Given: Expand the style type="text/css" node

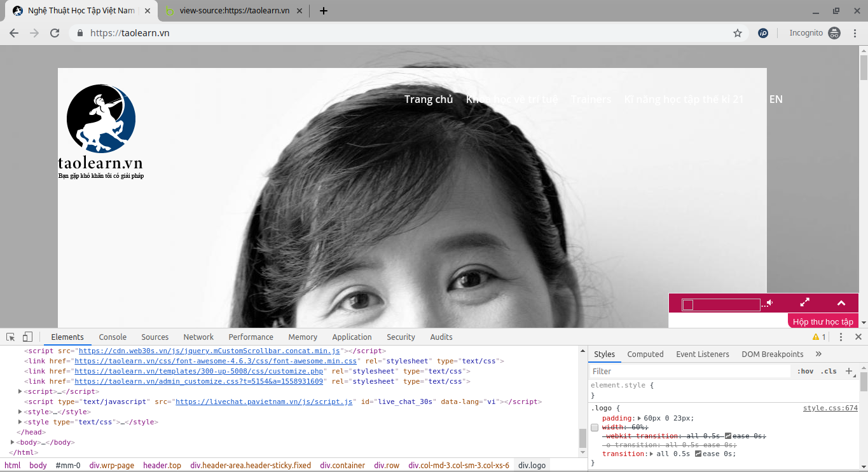Looking at the screenshot, I should tap(20, 422).
